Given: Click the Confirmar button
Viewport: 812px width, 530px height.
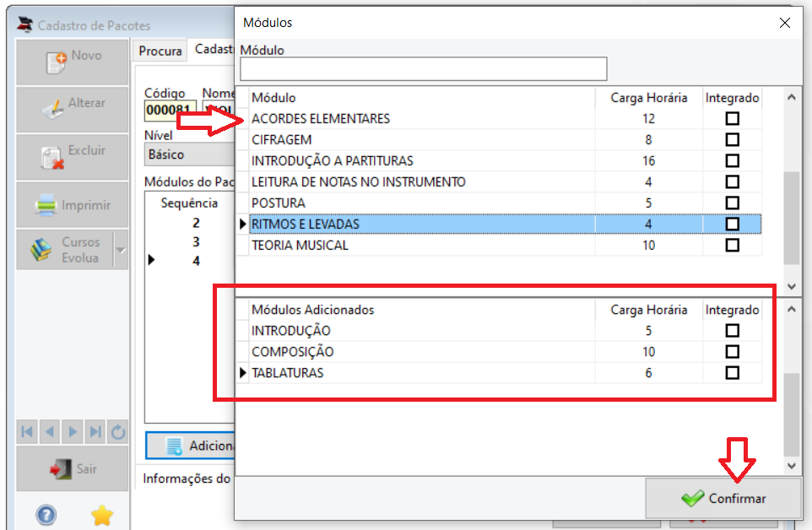Looking at the screenshot, I should (723, 499).
